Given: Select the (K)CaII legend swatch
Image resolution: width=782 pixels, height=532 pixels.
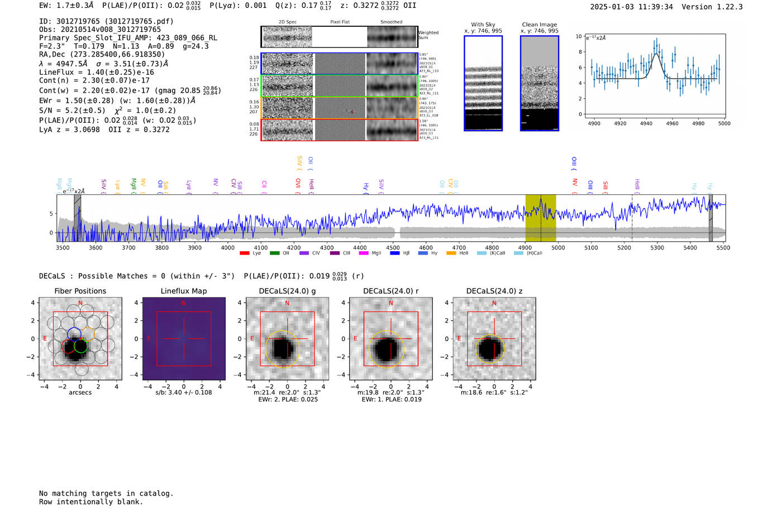Looking at the screenshot, I should (x=481, y=253).
